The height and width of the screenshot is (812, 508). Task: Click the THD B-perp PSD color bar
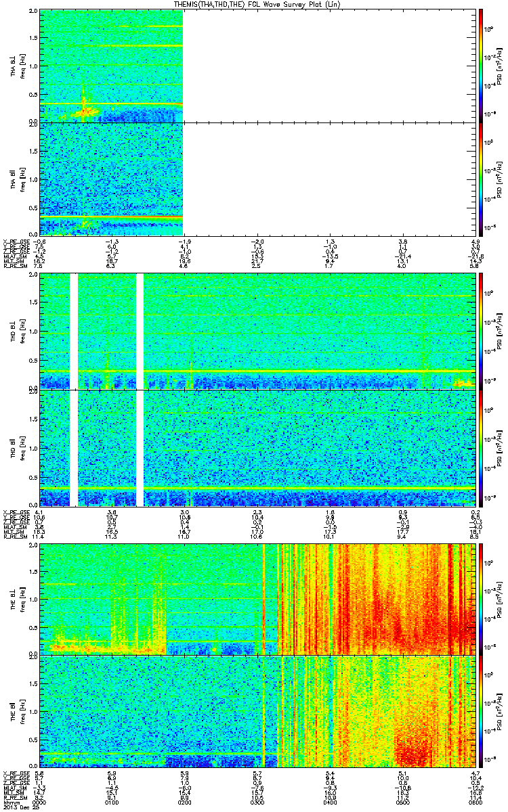tap(480, 332)
